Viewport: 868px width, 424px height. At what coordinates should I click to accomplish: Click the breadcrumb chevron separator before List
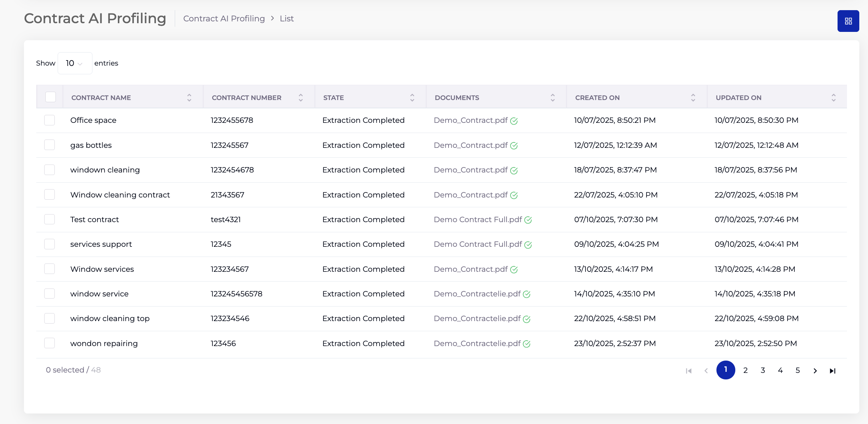272,18
